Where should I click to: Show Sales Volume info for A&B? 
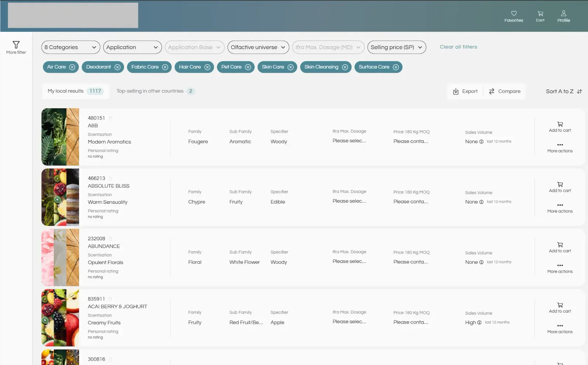(481, 142)
